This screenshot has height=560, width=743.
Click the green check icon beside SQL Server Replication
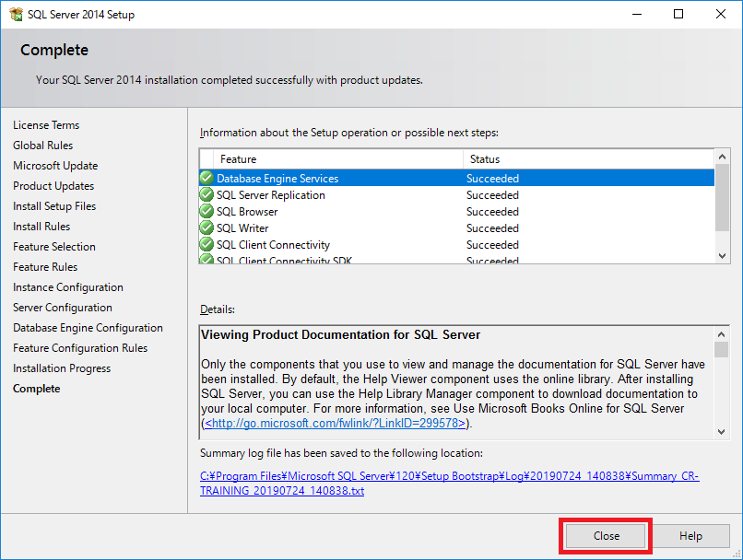click(206, 194)
